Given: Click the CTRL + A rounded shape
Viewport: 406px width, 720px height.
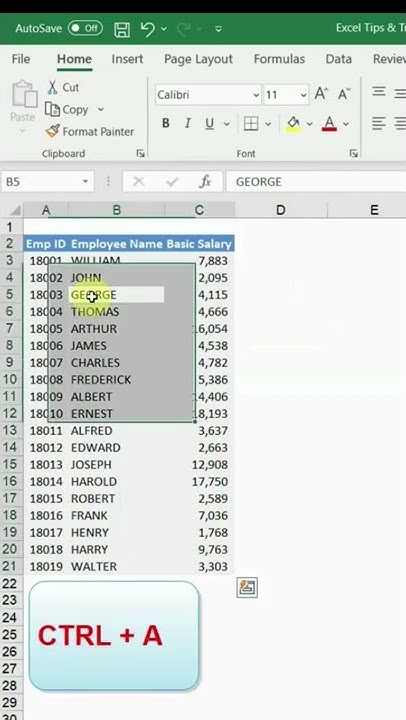Looking at the screenshot, I should point(114,636).
